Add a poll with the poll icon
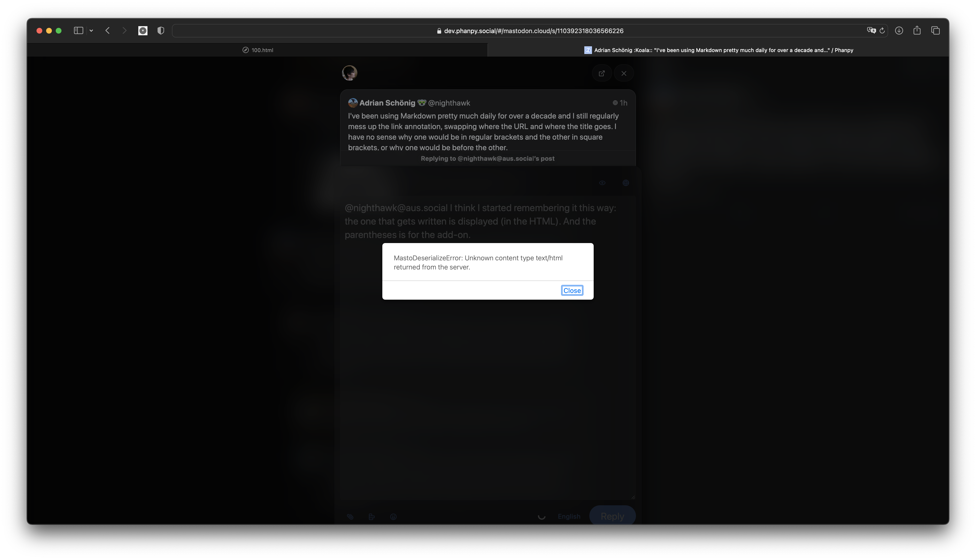The image size is (976, 560). (371, 517)
